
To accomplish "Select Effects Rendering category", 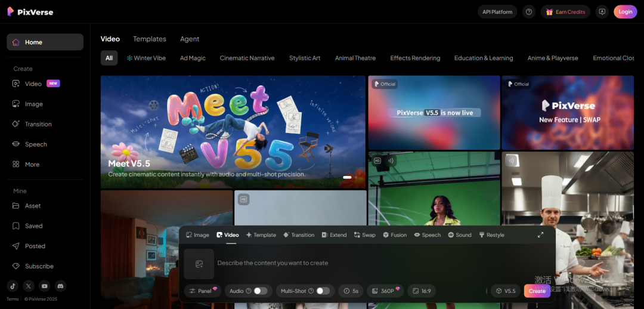I will click(415, 58).
